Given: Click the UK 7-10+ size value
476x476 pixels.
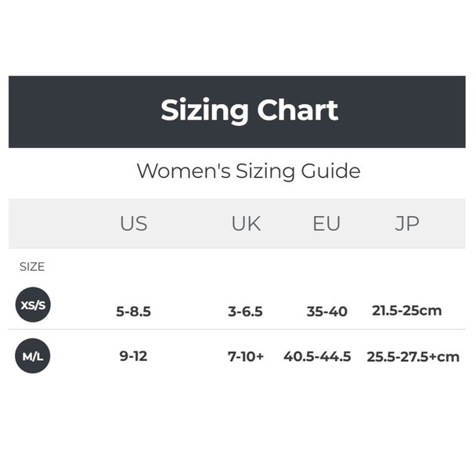Looking at the screenshot, I should point(246,356).
